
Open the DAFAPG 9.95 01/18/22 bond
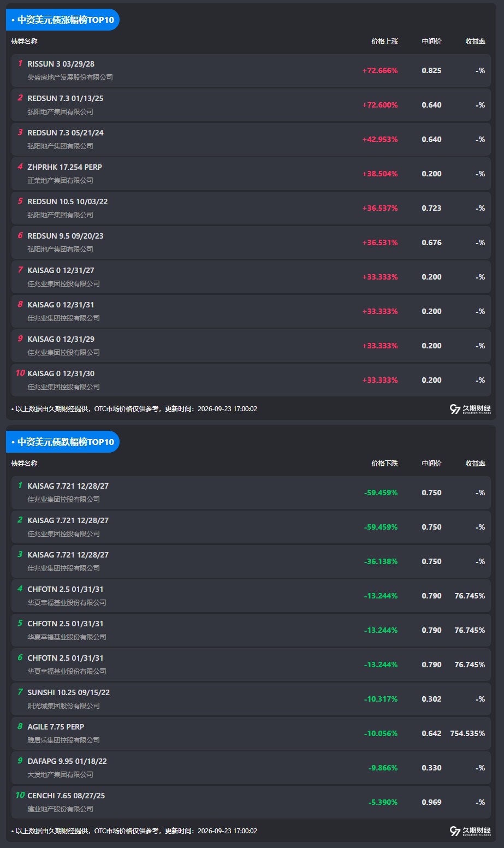point(67,761)
